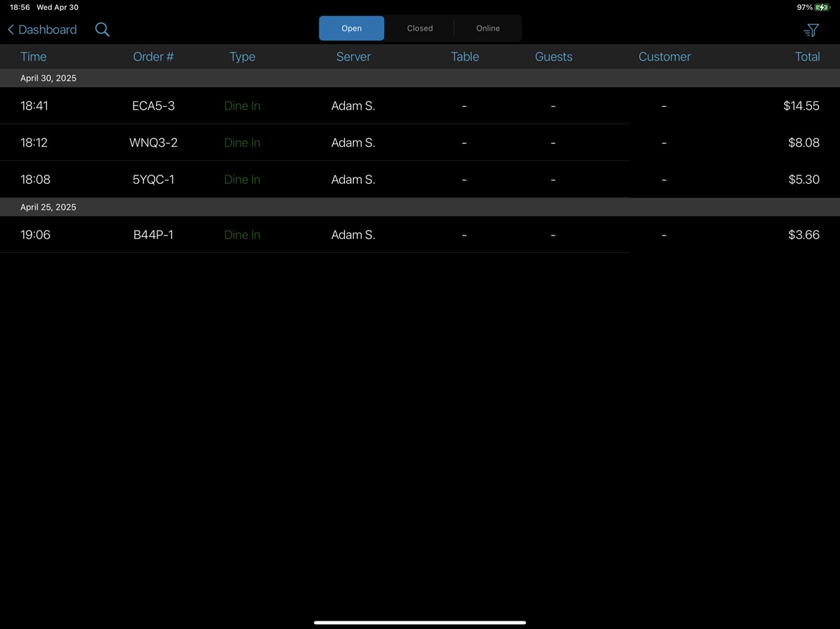Tap the home indicator bar

420,621
